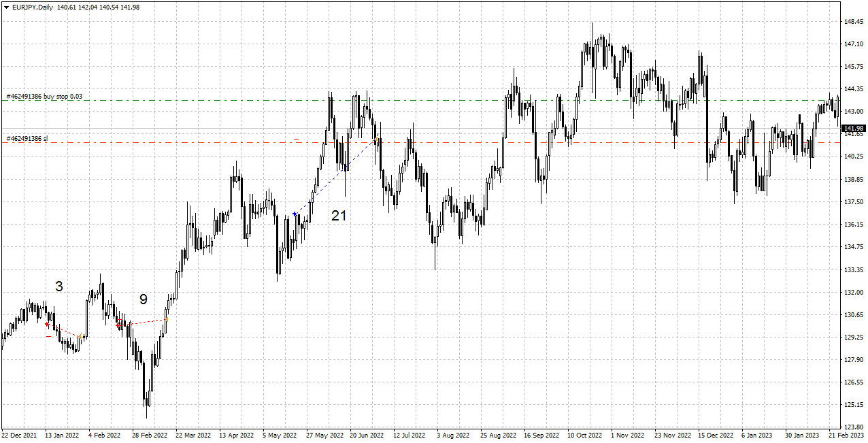This screenshot has height=443, width=868.
Task: Click the 134.75 price scale label
Action: click(x=854, y=247)
